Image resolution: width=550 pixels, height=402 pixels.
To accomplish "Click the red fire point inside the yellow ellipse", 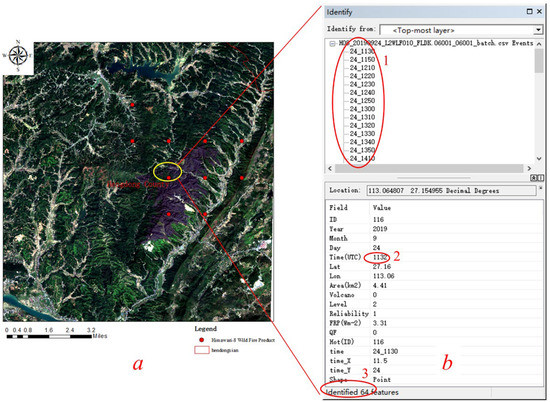I will [169, 178].
